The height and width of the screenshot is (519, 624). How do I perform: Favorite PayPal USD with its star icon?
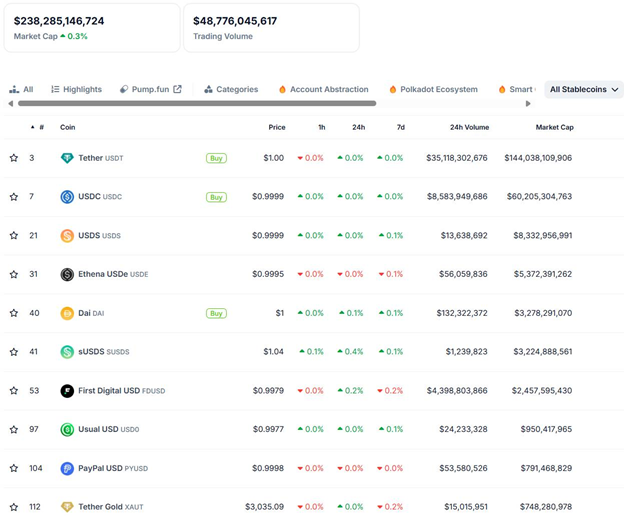(14, 468)
